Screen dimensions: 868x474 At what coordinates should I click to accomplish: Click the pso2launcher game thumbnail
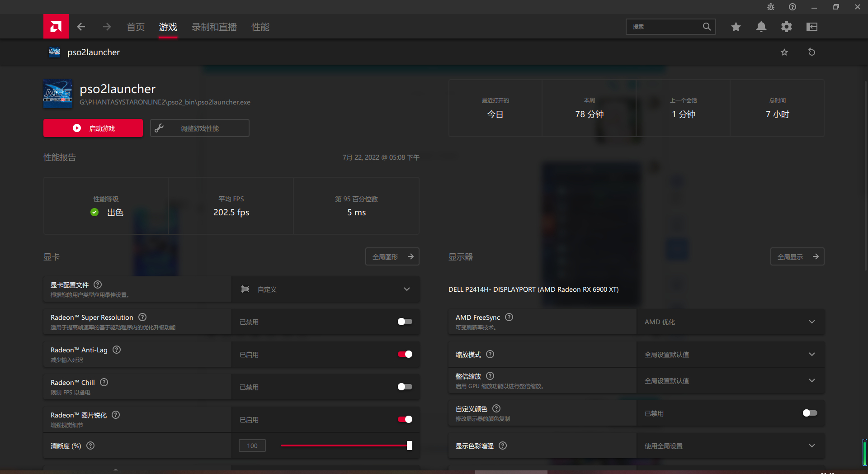pos(58,94)
